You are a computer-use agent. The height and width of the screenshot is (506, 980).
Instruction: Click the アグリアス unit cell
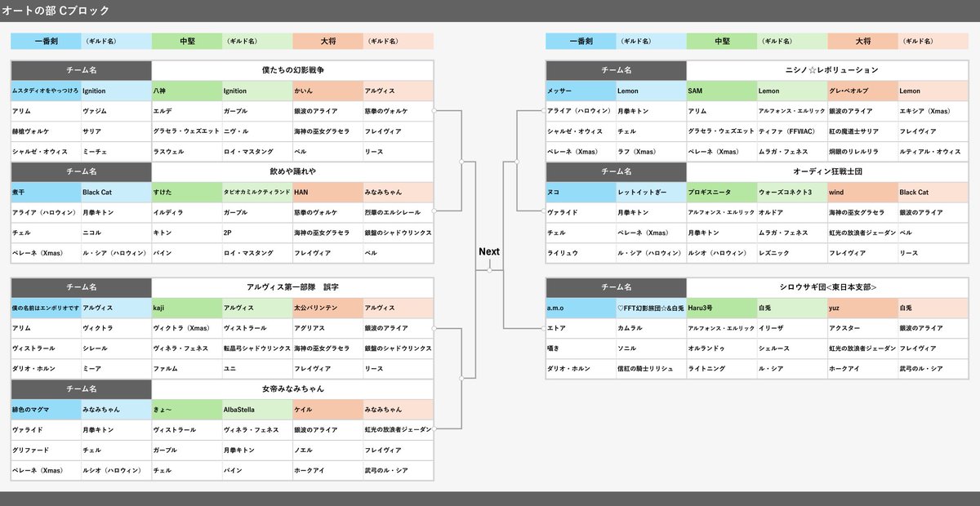point(327,328)
